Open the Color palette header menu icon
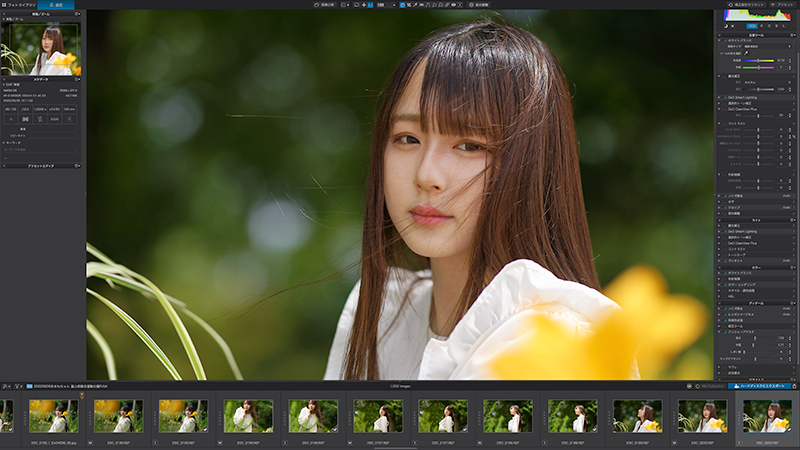800x450 pixels. (792, 267)
